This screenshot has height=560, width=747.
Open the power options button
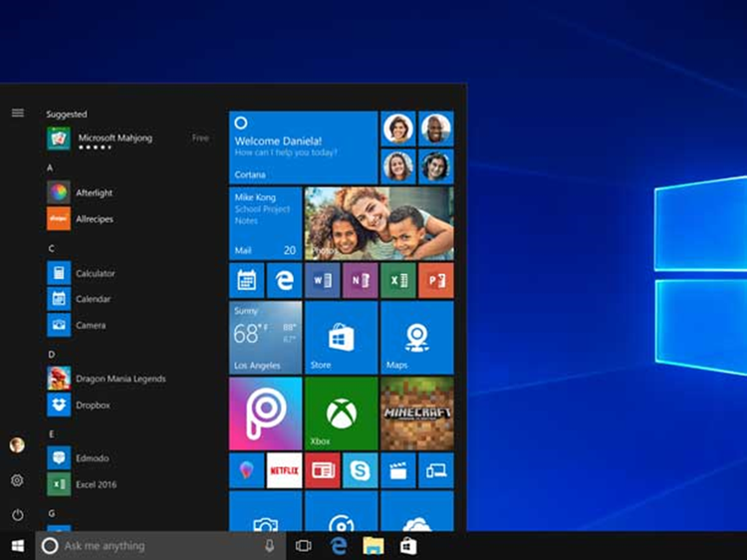17,515
